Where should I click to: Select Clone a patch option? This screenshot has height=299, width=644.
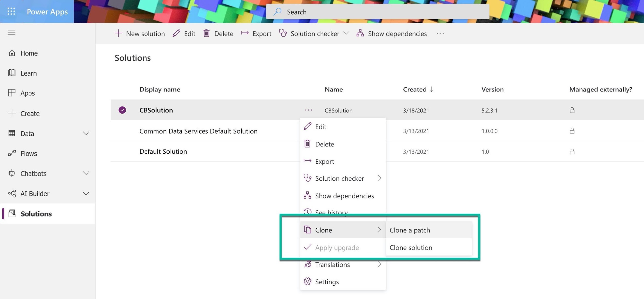tap(410, 230)
